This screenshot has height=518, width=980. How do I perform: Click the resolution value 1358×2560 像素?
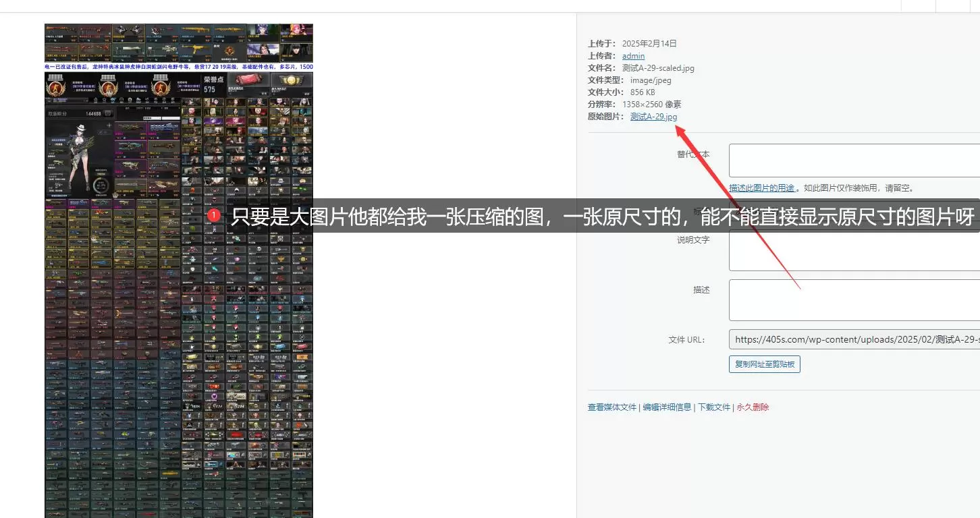coord(651,105)
